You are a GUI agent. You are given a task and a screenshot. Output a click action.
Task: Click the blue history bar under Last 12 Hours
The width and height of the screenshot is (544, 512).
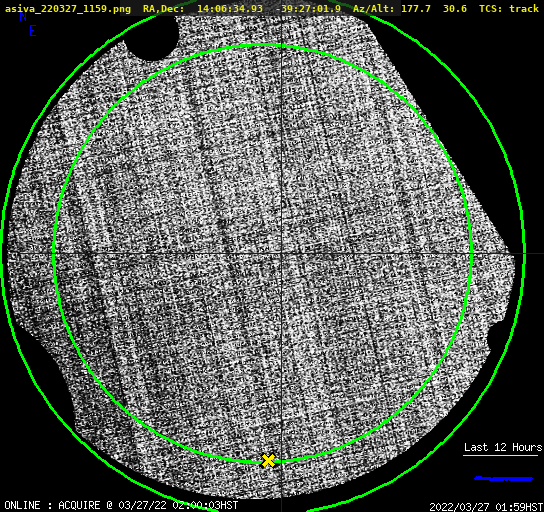(503, 479)
